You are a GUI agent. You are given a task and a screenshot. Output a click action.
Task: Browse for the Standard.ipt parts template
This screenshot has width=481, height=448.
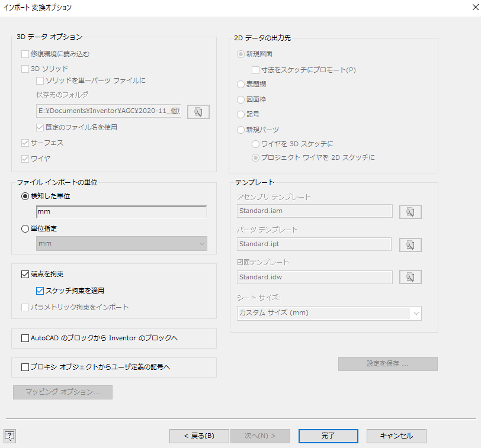[x=410, y=244]
